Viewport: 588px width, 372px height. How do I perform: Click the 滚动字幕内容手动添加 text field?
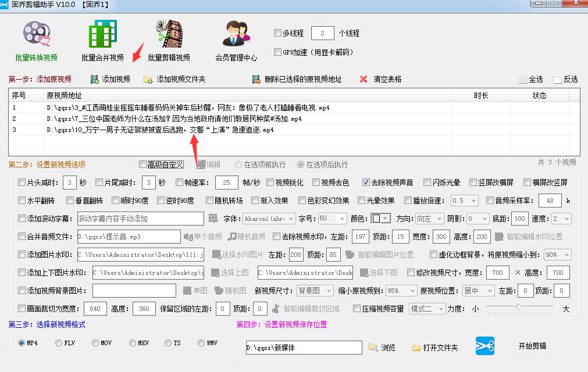click(141, 219)
